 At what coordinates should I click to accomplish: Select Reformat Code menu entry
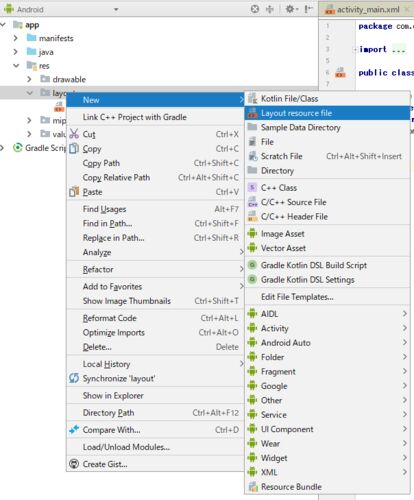(155, 318)
